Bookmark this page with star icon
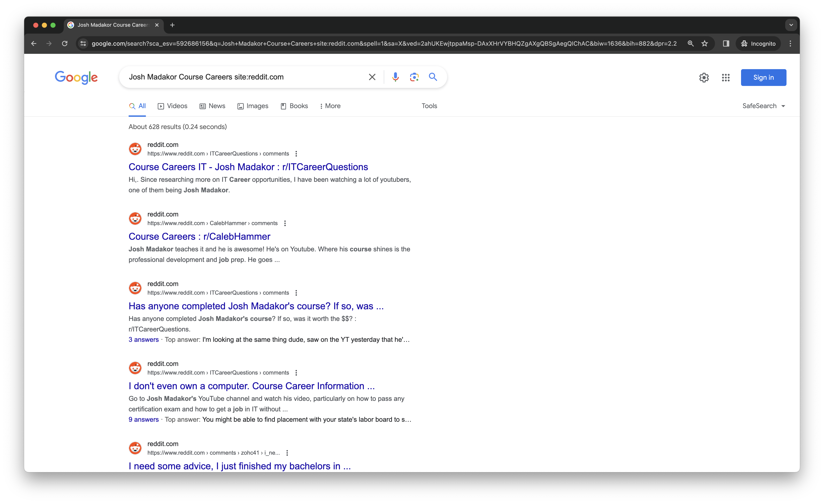The image size is (824, 504). pos(705,44)
